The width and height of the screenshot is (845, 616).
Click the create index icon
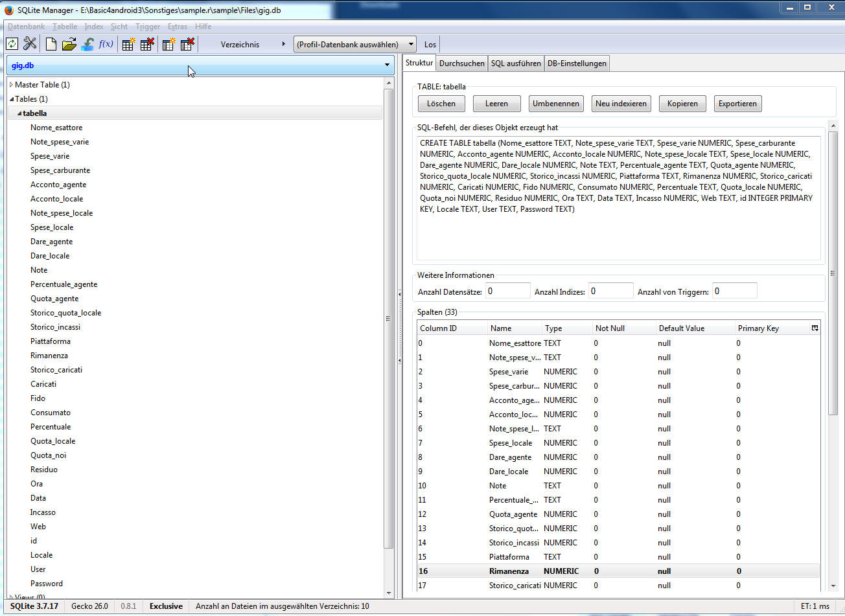[168, 44]
